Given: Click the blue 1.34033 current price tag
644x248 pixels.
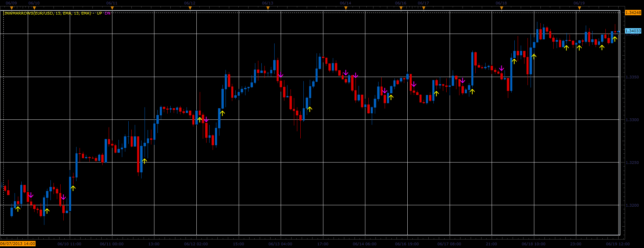Looking at the screenshot, I should [x=633, y=31].
